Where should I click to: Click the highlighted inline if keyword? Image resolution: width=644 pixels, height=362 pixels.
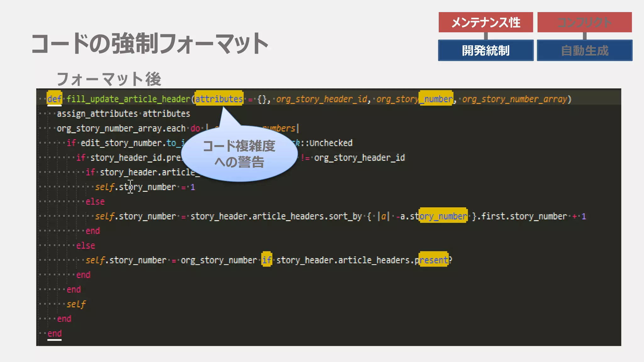[x=267, y=260]
